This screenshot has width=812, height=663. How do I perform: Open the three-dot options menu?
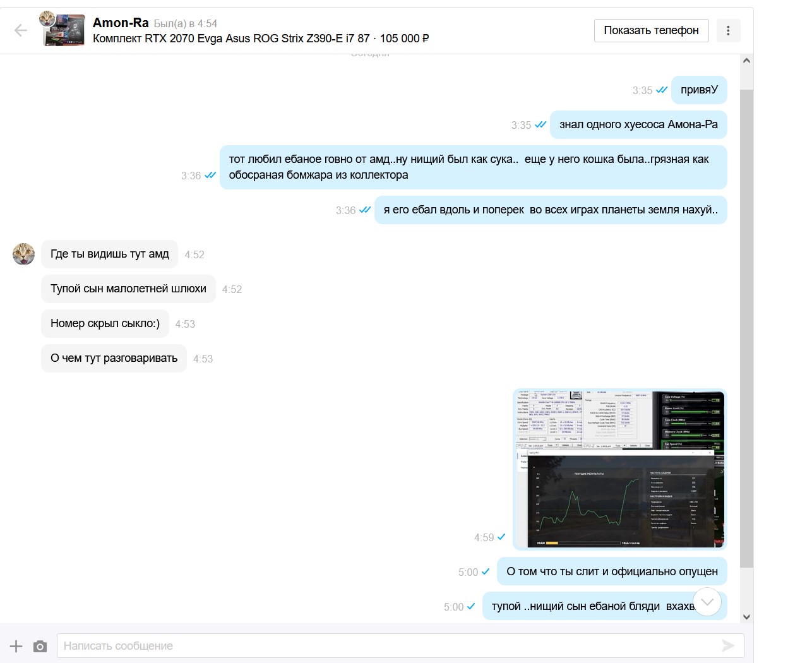click(x=728, y=30)
